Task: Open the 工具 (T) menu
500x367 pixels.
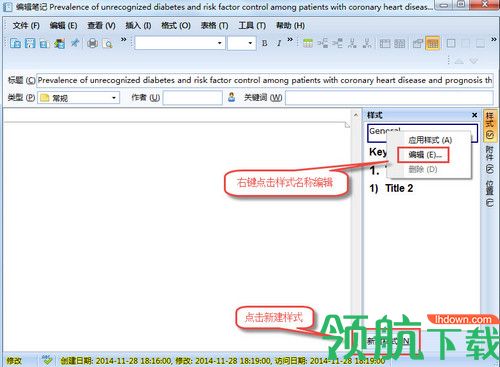Action: pyautogui.click(x=252, y=26)
